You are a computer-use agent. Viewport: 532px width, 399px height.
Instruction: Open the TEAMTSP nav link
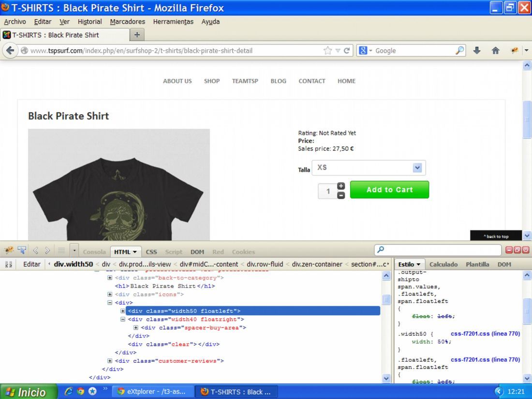245,81
